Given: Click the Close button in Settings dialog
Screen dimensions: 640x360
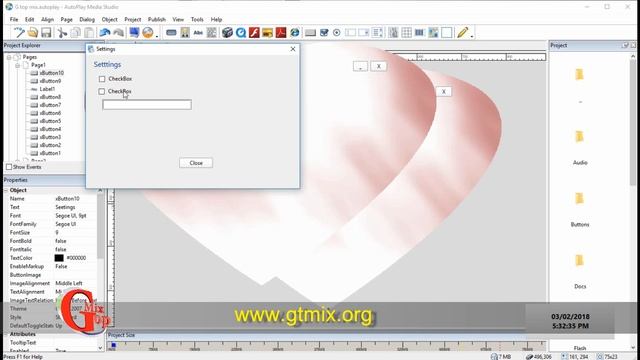Looking at the screenshot, I should coord(196,163).
